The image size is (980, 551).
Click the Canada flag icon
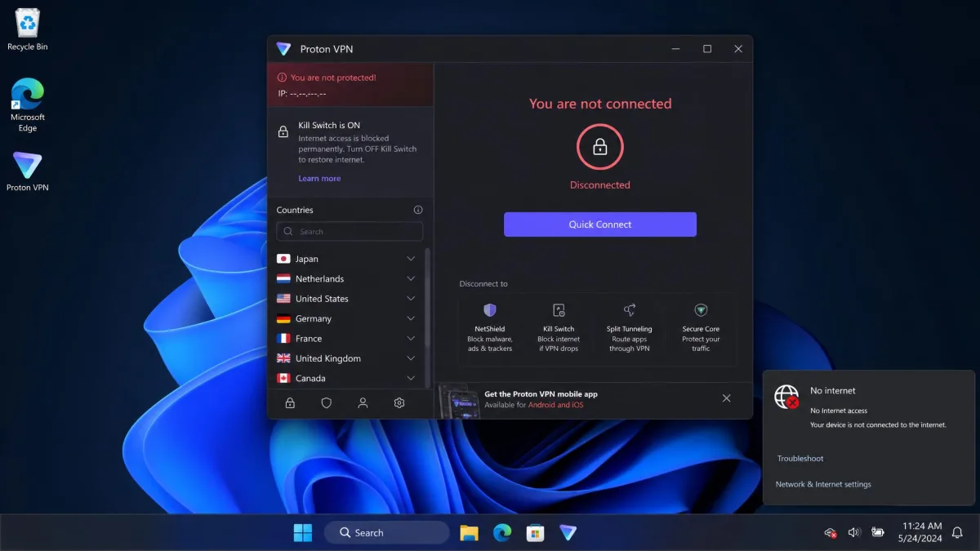pos(283,378)
